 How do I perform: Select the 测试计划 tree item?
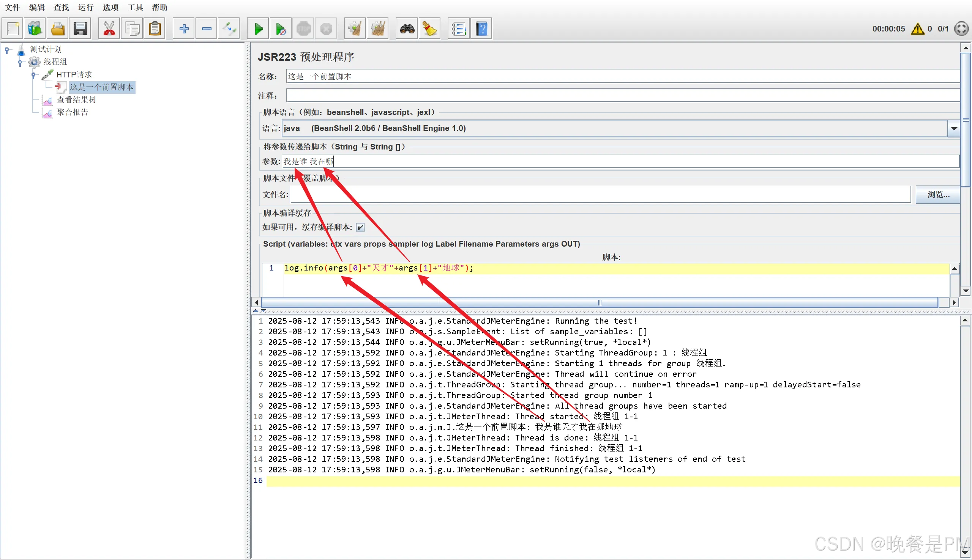point(46,49)
